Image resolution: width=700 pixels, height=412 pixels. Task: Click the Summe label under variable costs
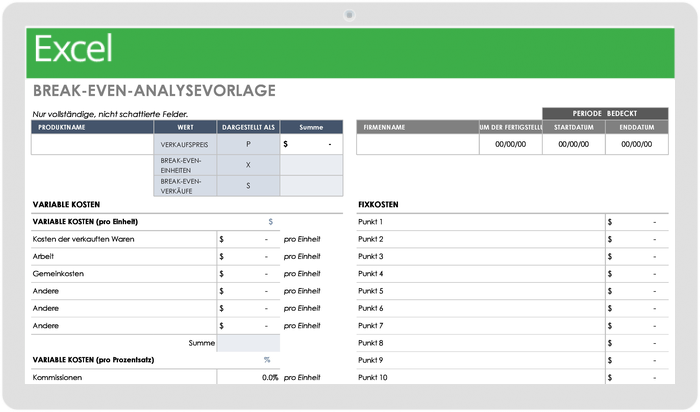click(x=201, y=343)
